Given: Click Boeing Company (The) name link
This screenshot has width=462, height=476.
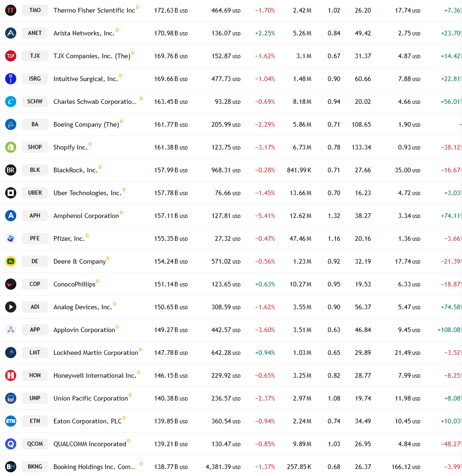Looking at the screenshot, I should (86, 125).
